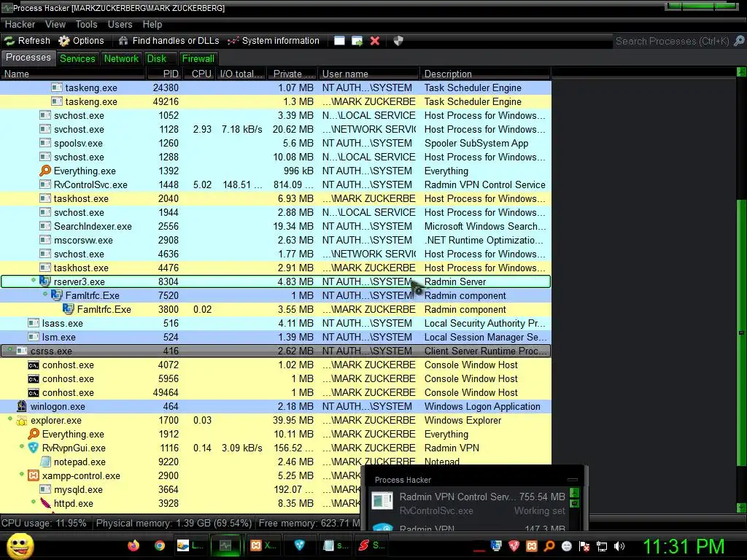Screen dimensions: 747x560
Task: Click the explorer.exe process icon
Action: (x=21, y=421)
